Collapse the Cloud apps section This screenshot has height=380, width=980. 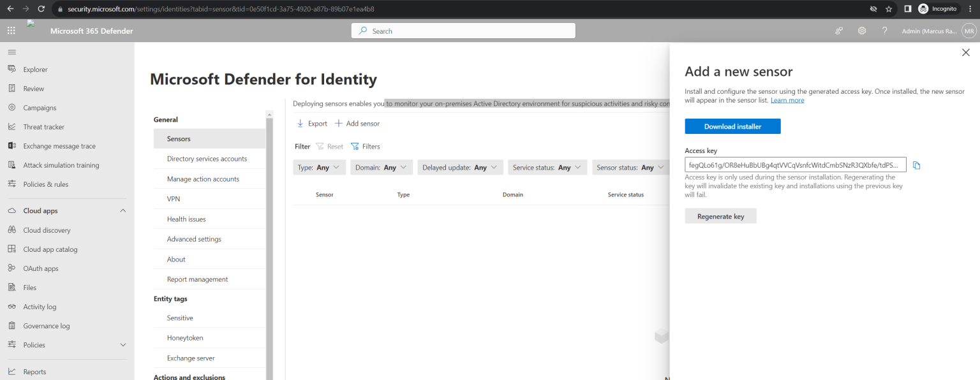pyautogui.click(x=122, y=210)
